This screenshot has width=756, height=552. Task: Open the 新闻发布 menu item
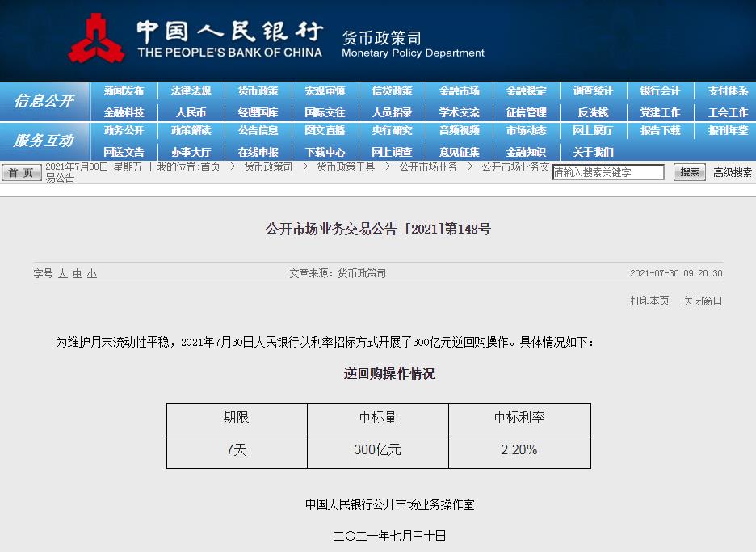(x=124, y=91)
